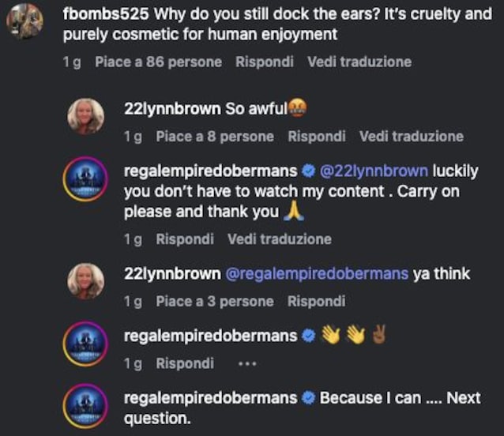Reply to the "Carry on please" comment
The image size is (504, 436).
point(184,239)
